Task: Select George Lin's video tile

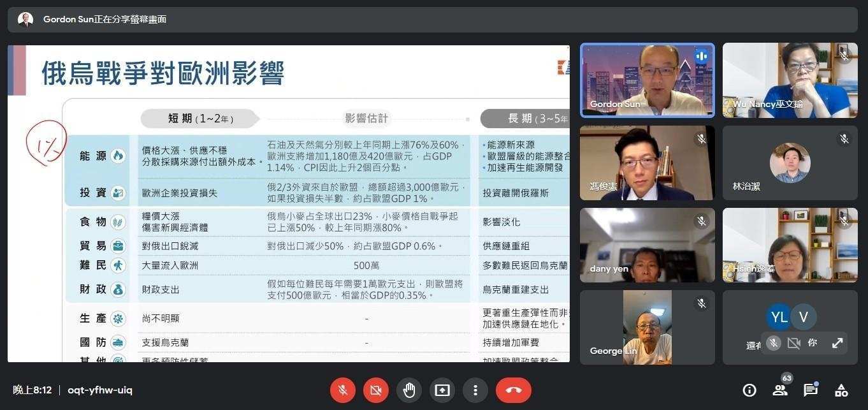Action: point(647,328)
